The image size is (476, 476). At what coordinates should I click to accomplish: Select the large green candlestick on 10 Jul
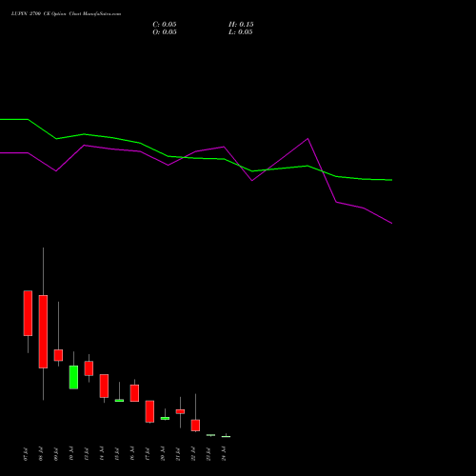[73, 377]
